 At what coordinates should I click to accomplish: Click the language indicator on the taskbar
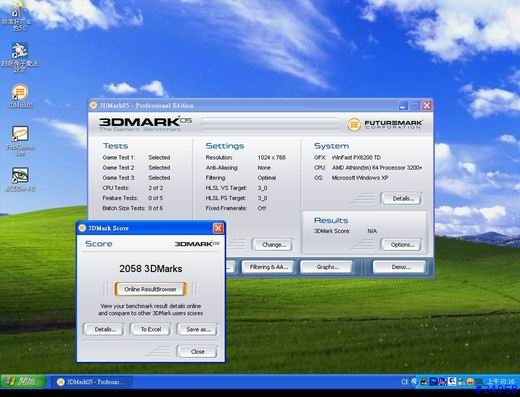click(x=405, y=382)
